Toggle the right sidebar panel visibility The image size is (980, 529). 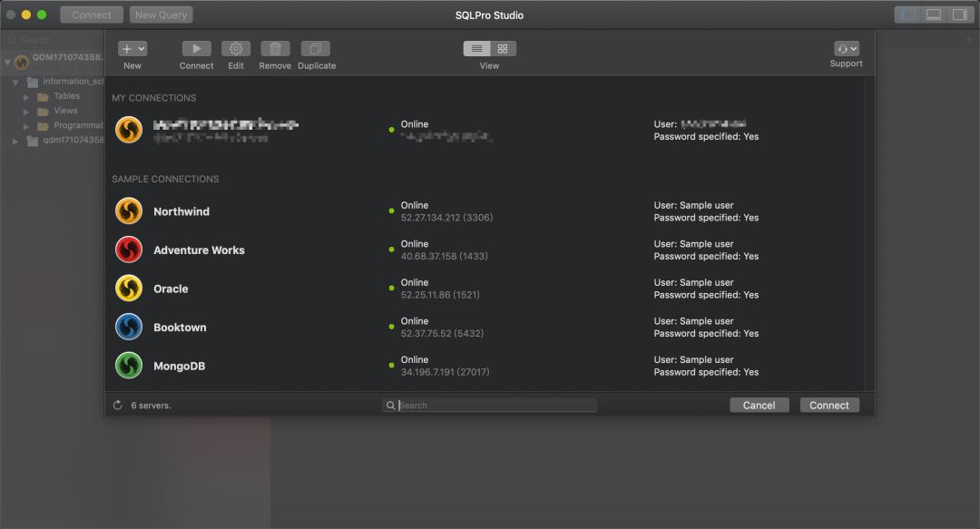coord(959,15)
